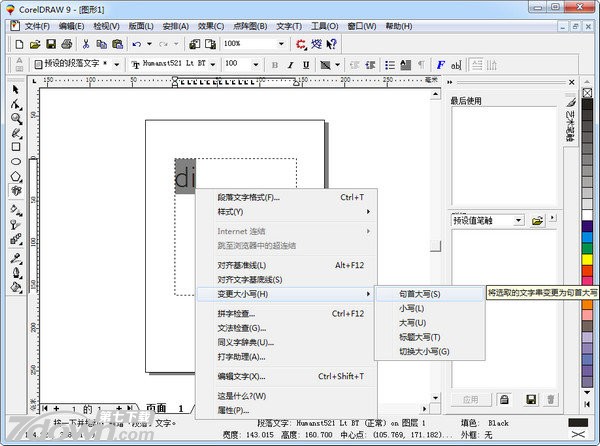Image resolution: width=600 pixels, height=446 pixels.
Task: Toggle Underline text formatting
Action: coord(306,65)
